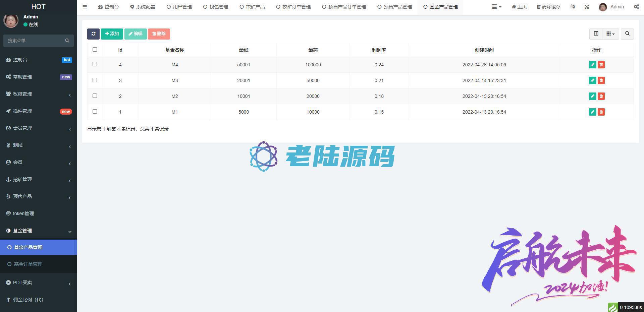The image size is (644, 312).
Task: Edit the M4 fund row
Action: coord(592,65)
